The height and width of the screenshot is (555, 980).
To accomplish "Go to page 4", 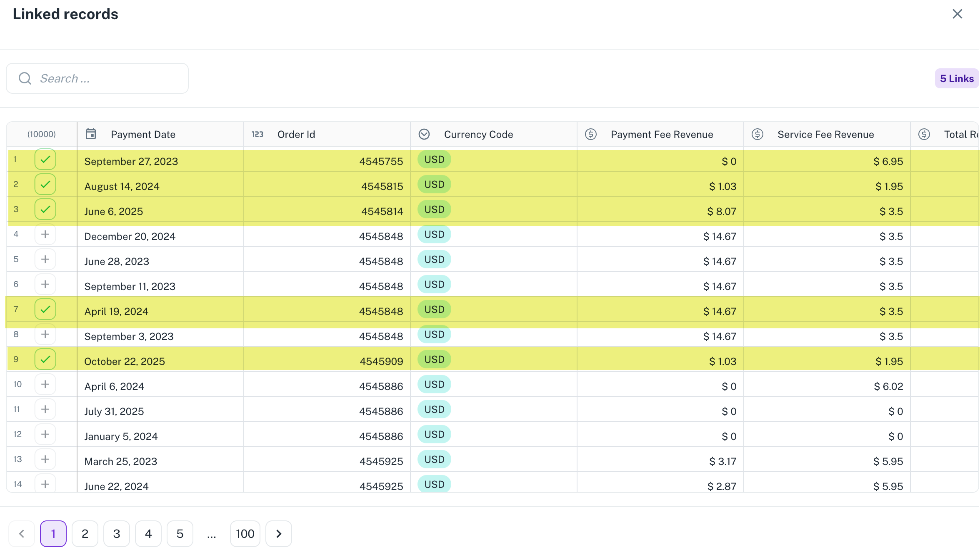I will tap(148, 534).
